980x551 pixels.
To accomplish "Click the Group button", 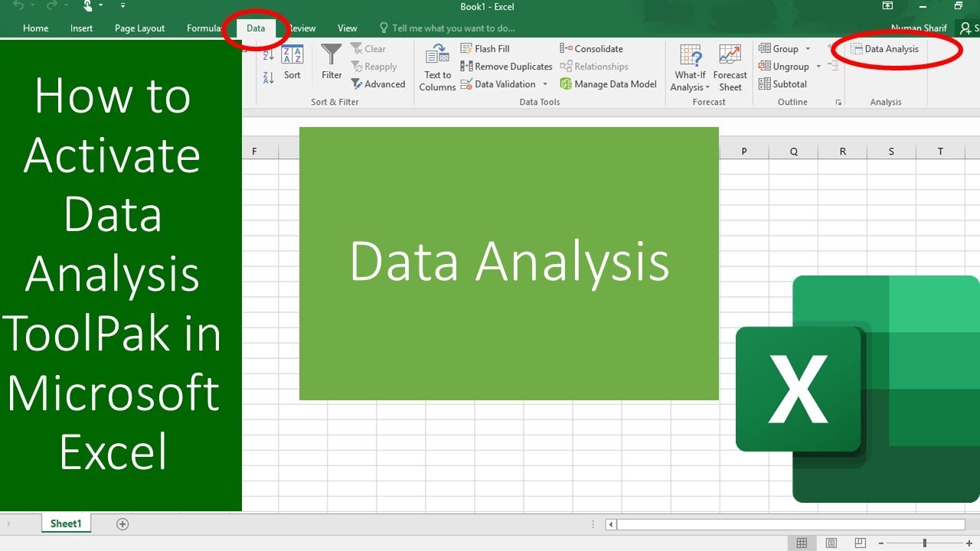I will (779, 49).
